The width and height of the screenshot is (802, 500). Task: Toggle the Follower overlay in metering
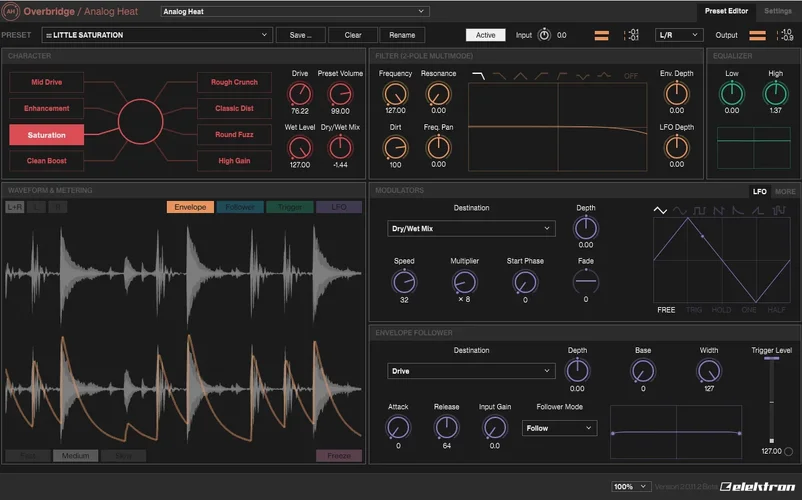[x=239, y=207]
